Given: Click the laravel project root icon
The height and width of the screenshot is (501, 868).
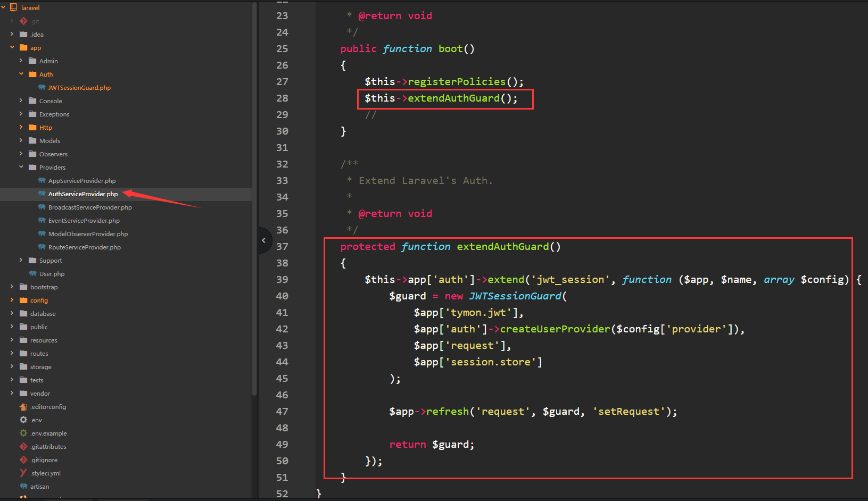Looking at the screenshot, I should click(x=13, y=7).
